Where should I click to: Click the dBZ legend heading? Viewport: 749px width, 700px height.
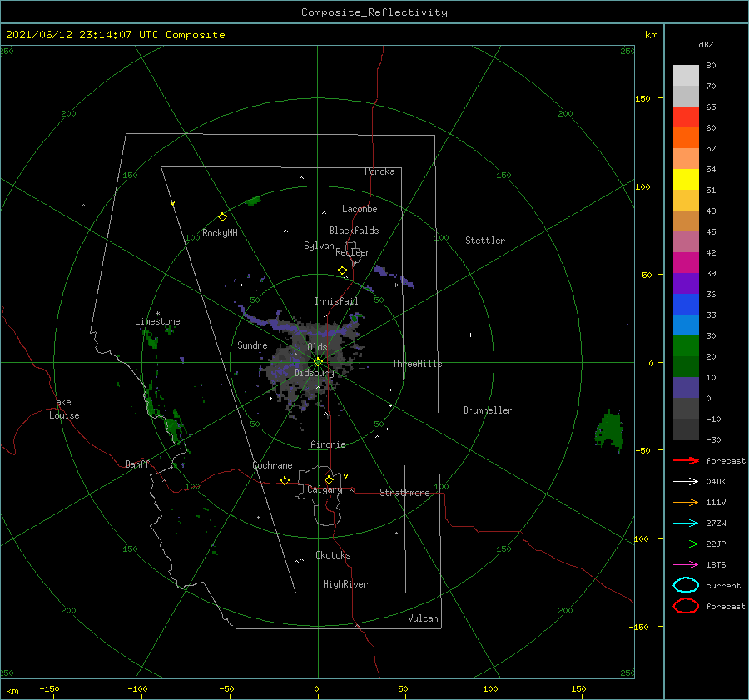pos(706,44)
